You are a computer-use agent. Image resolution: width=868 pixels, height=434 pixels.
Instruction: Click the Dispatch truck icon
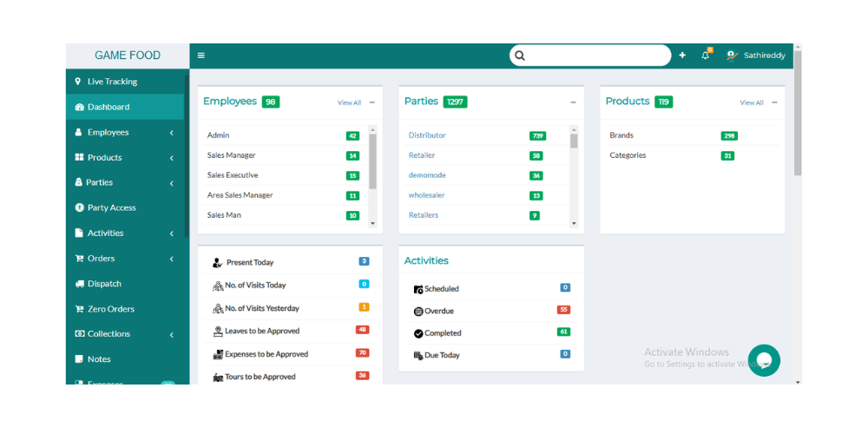click(79, 284)
